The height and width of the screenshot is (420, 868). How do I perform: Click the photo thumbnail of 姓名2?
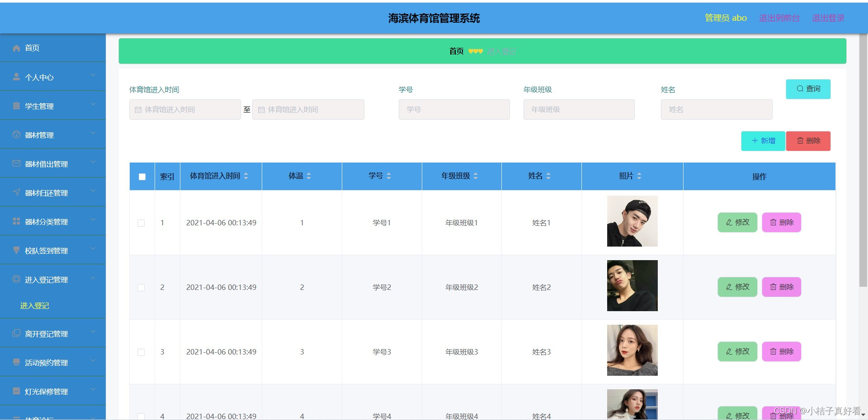click(632, 286)
